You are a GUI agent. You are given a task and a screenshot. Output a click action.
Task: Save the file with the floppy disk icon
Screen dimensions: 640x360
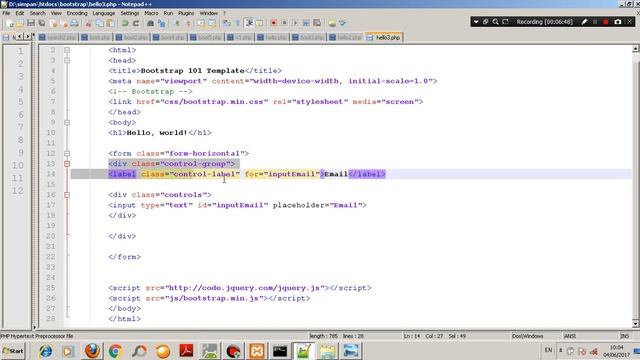pos(31,23)
